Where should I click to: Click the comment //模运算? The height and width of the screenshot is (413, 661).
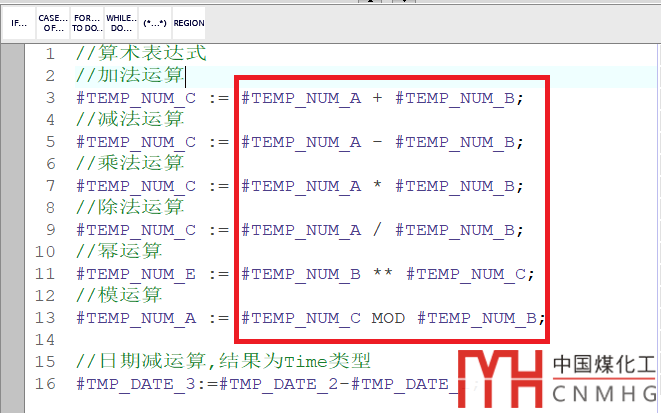[x=119, y=295]
